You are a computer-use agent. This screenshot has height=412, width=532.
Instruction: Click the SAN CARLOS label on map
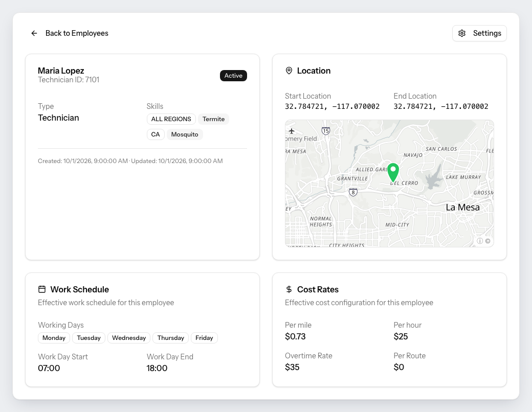(441, 149)
